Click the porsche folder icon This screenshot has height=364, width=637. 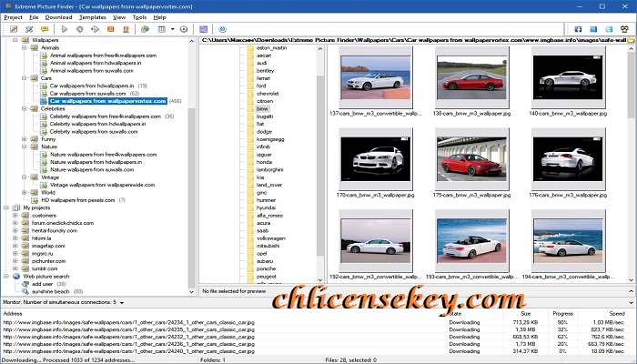click(x=250, y=269)
